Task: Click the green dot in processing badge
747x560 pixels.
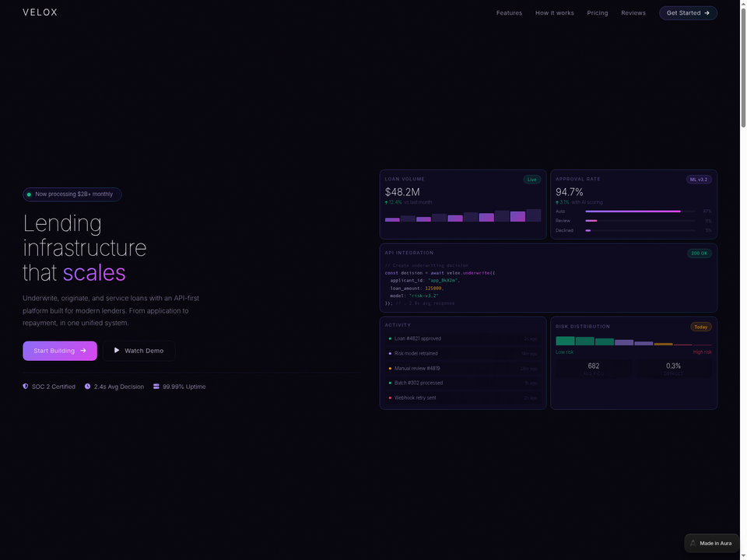Action: [29, 194]
